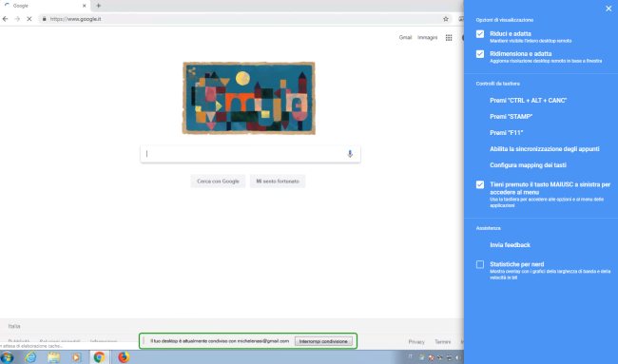Open the Google apps grid
This screenshot has height=364, width=618.
tap(449, 37)
